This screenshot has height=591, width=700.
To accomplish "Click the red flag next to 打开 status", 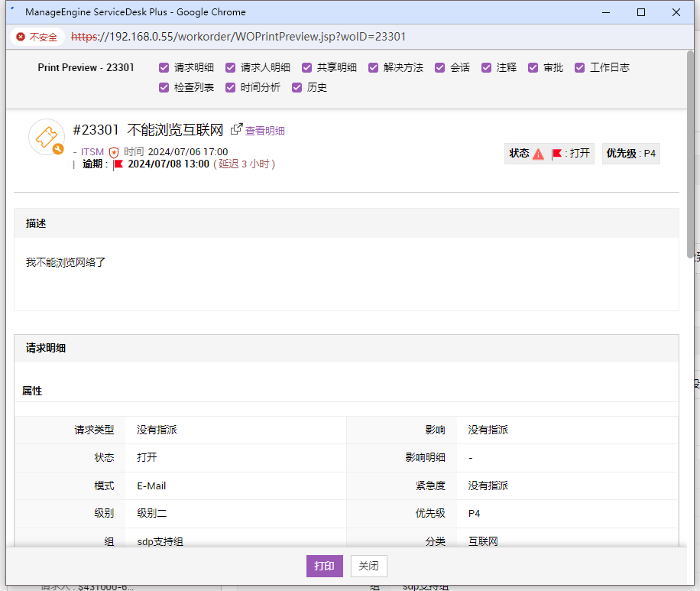I will click(557, 154).
